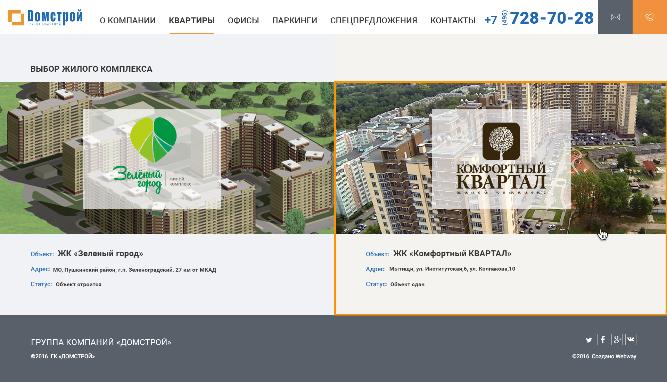Open the Facebook footer icon

click(603, 339)
